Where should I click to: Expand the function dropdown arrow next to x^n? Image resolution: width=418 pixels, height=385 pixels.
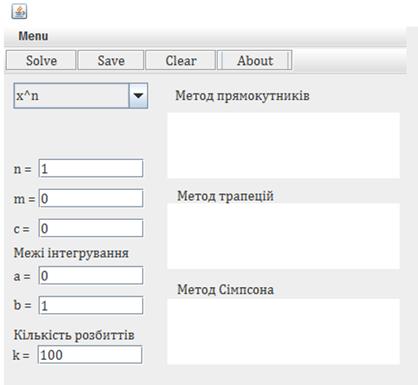[x=138, y=96]
